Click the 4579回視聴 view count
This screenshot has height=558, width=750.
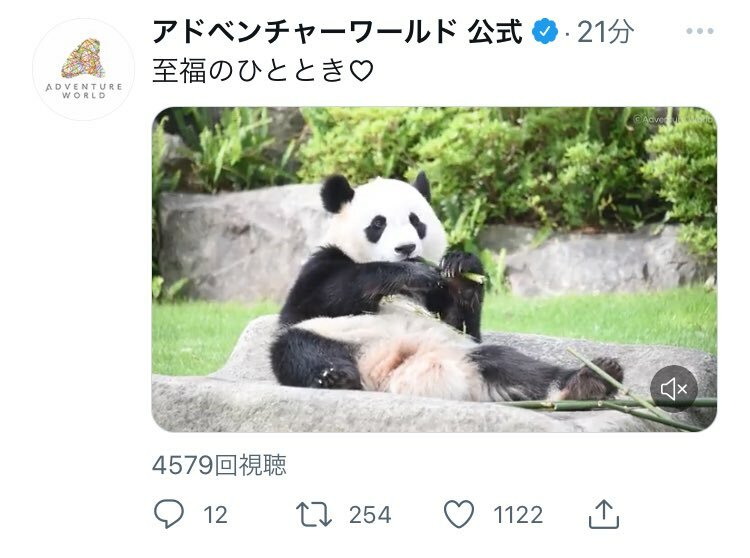[220, 465]
